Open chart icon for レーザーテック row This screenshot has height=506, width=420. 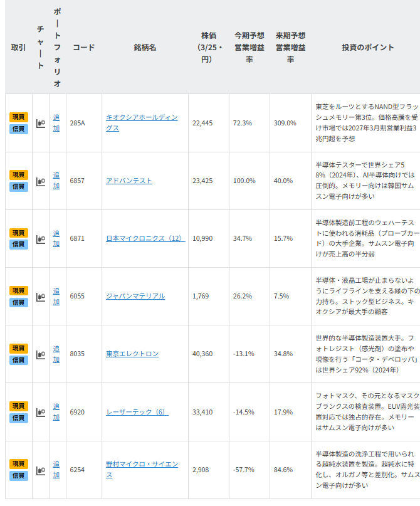pos(41,412)
